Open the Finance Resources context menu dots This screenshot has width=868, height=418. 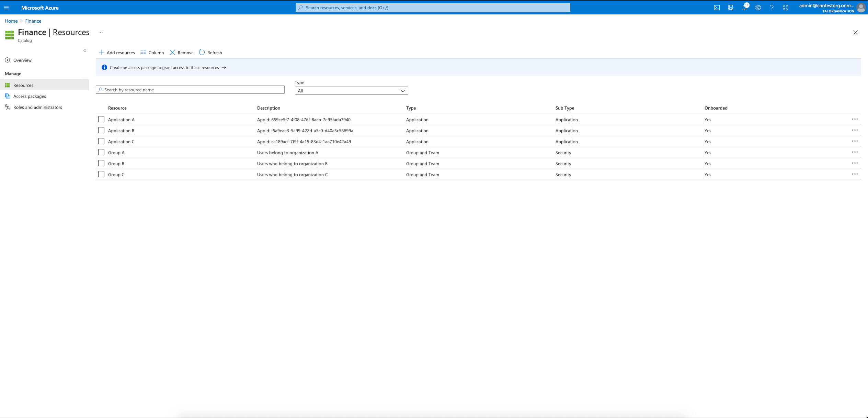click(x=100, y=32)
